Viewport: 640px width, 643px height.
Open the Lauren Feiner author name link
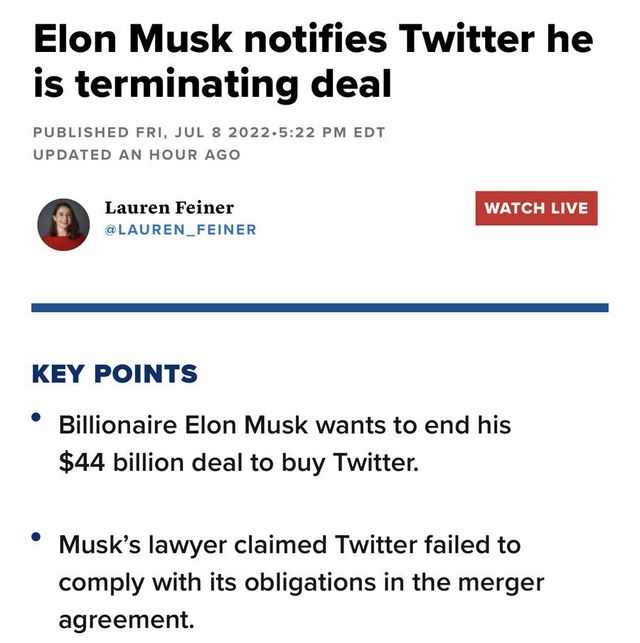169,207
